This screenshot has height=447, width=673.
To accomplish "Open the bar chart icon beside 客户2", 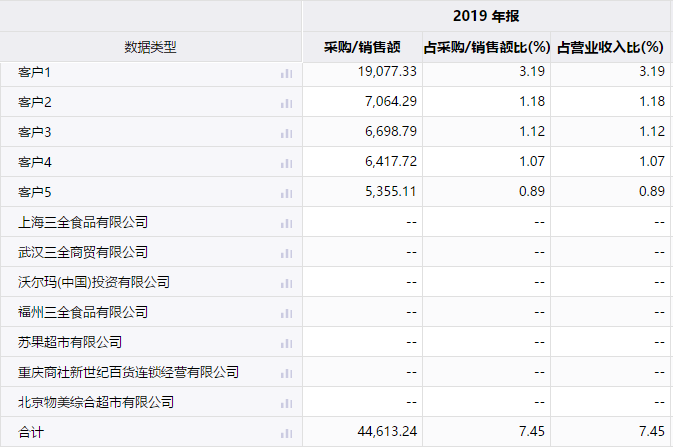I will point(287,103).
